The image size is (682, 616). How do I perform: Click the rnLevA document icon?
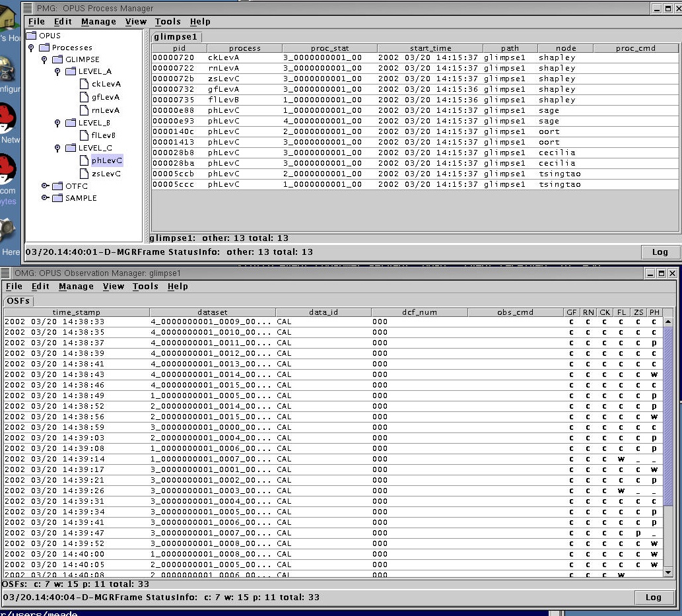pyautogui.click(x=85, y=110)
